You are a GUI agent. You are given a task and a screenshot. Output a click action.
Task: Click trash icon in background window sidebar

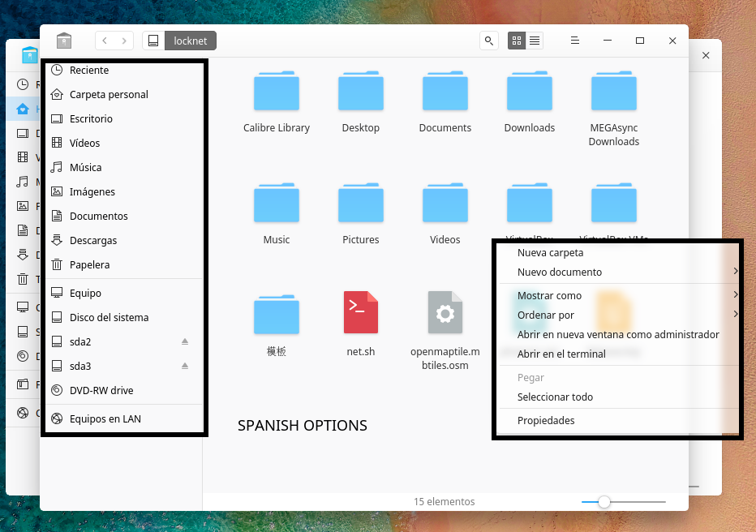pos(23,279)
